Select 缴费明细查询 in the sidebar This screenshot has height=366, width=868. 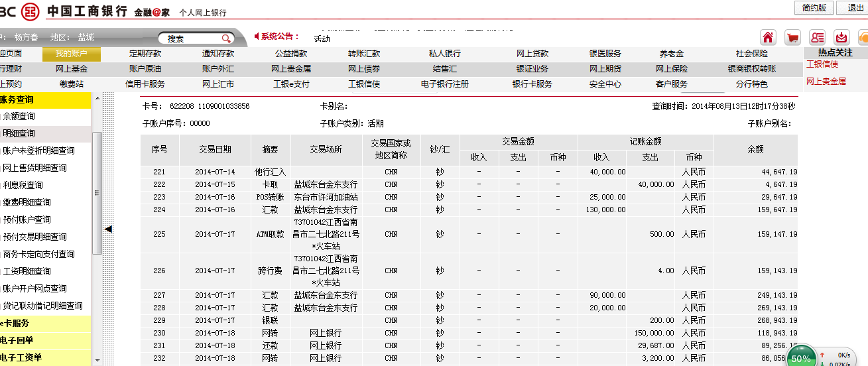(x=27, y=202)
